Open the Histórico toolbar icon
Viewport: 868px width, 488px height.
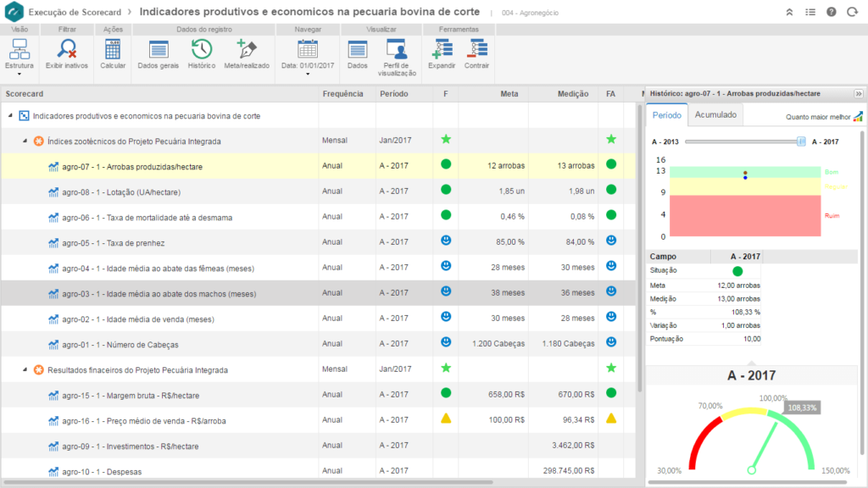pos(201,53)
